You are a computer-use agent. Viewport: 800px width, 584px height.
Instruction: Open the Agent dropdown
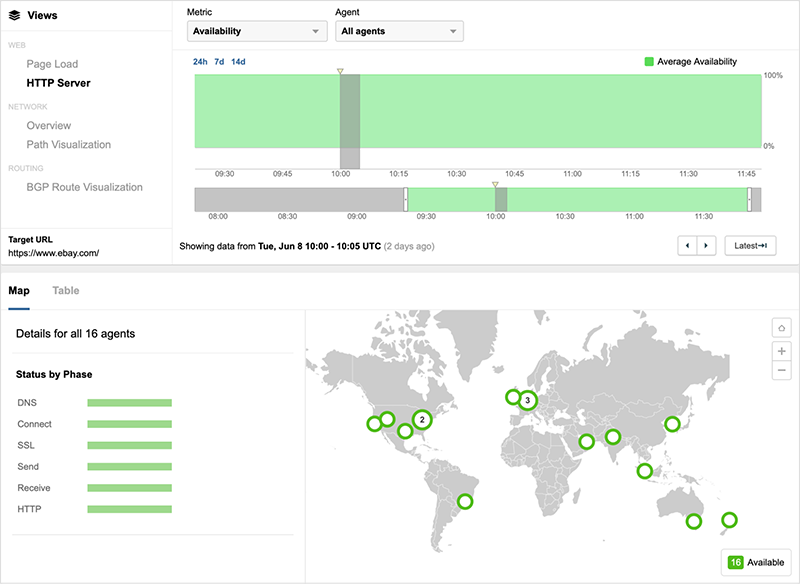pos(399,31)
